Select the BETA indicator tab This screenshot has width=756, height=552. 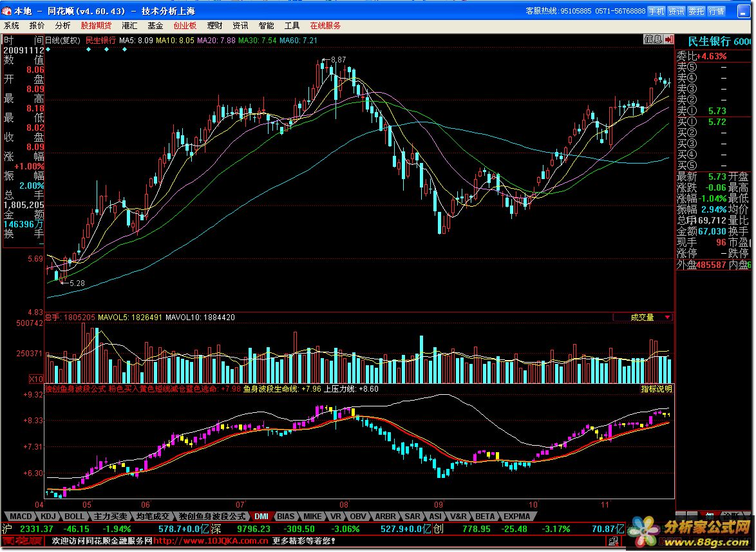(x=484, y=517)
